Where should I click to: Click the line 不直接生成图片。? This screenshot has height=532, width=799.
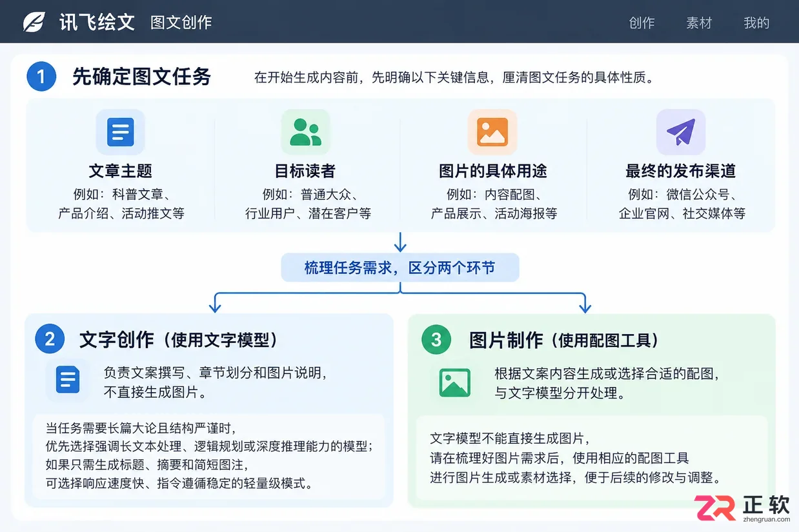pos(156,392)
